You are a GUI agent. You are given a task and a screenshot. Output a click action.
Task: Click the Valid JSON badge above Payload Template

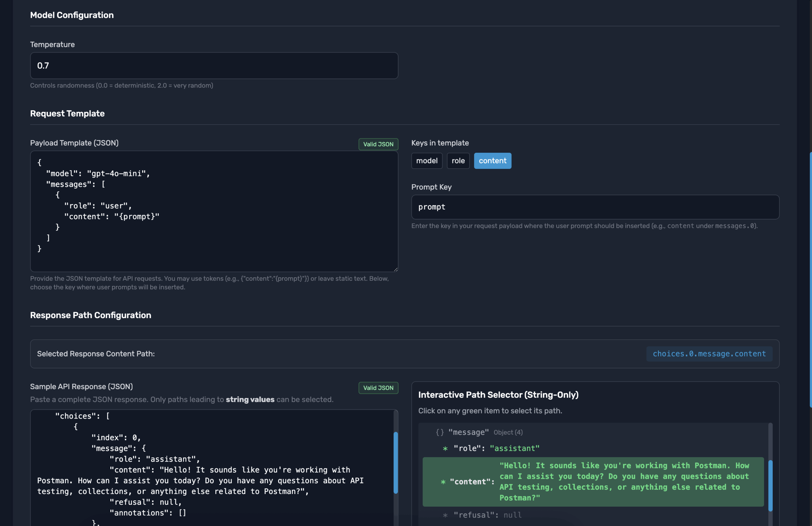[x=378, y=144]
